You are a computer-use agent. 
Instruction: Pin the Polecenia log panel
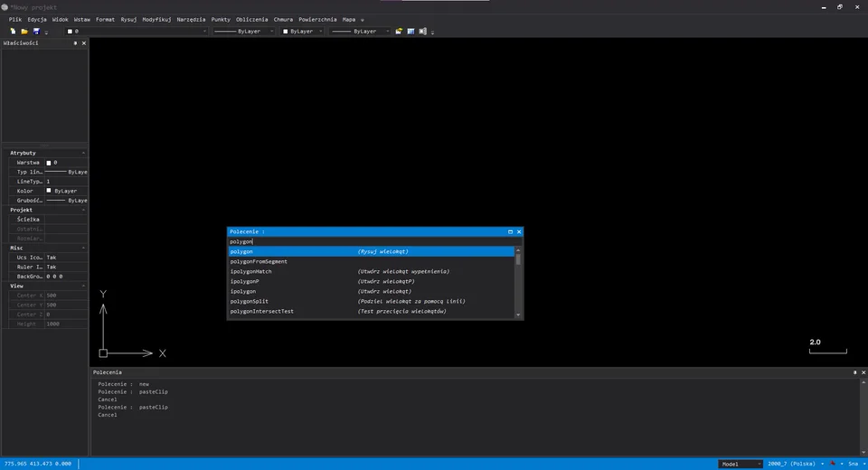854,372
